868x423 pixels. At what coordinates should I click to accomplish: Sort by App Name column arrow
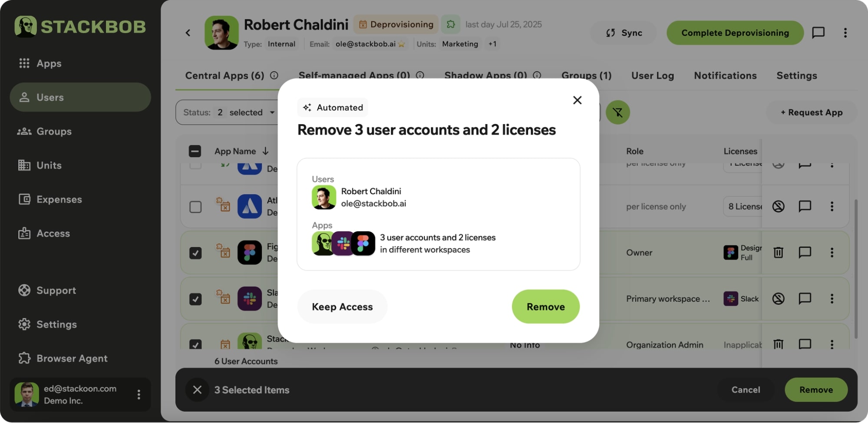pos(265,151)
